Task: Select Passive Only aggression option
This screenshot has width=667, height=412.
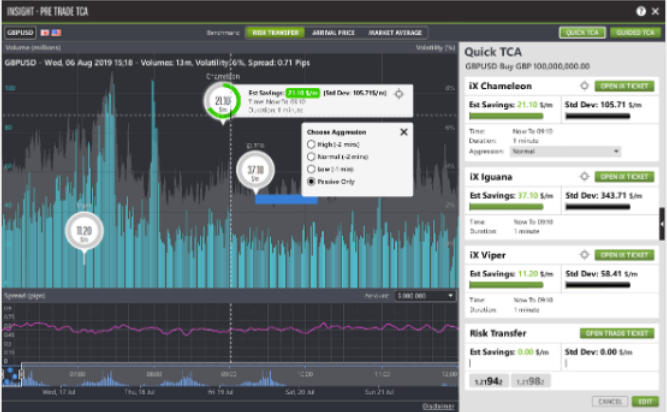Action: click(311, 182)
